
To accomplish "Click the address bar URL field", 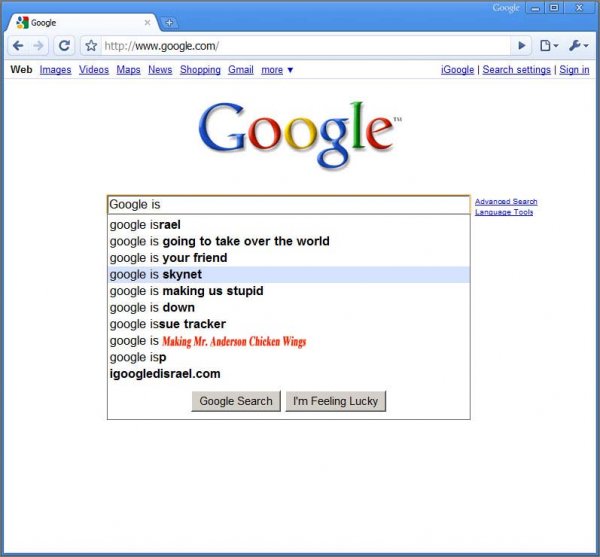I will (x=306, y=46).
